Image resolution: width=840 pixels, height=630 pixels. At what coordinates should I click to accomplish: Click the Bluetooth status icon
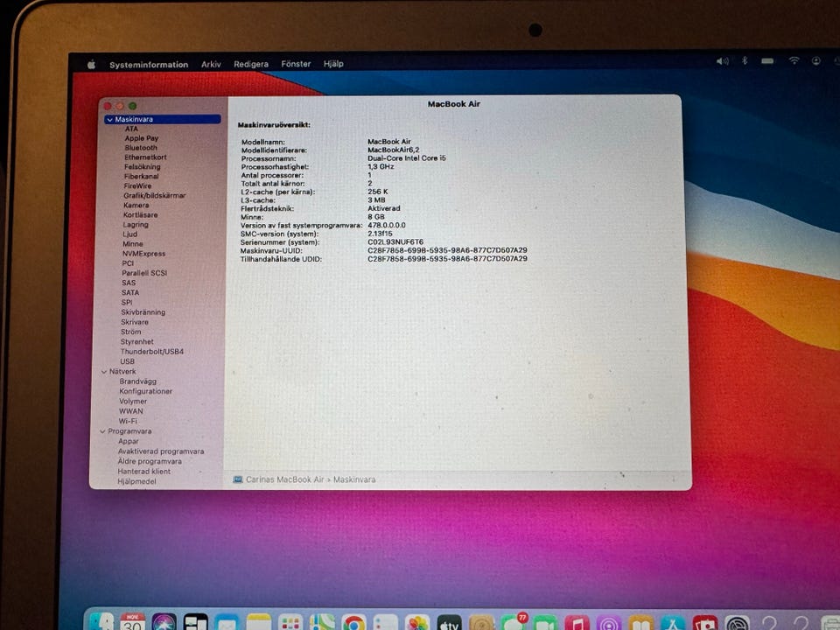745,61
